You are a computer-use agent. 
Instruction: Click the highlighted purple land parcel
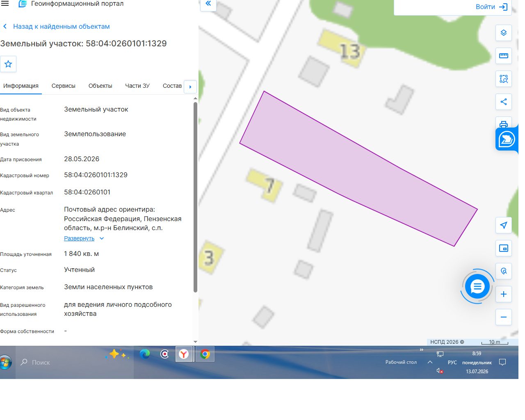tap(358, 169)
